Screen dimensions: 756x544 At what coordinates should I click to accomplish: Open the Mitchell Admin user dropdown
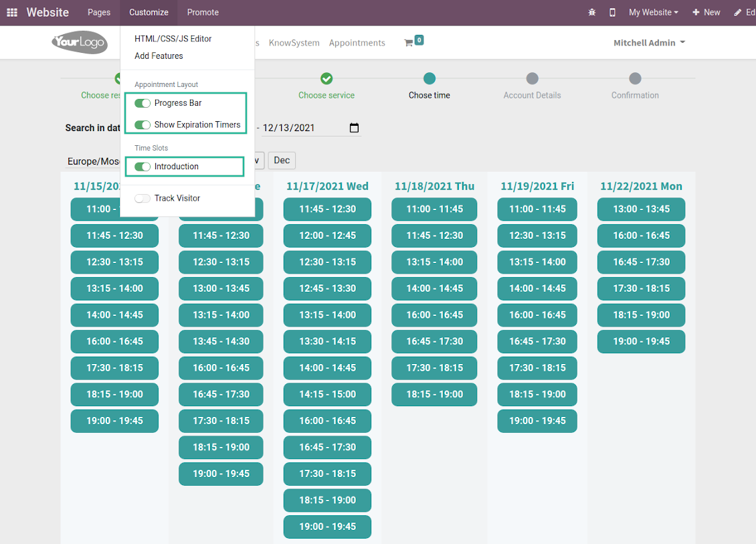(x=649, y=43)
